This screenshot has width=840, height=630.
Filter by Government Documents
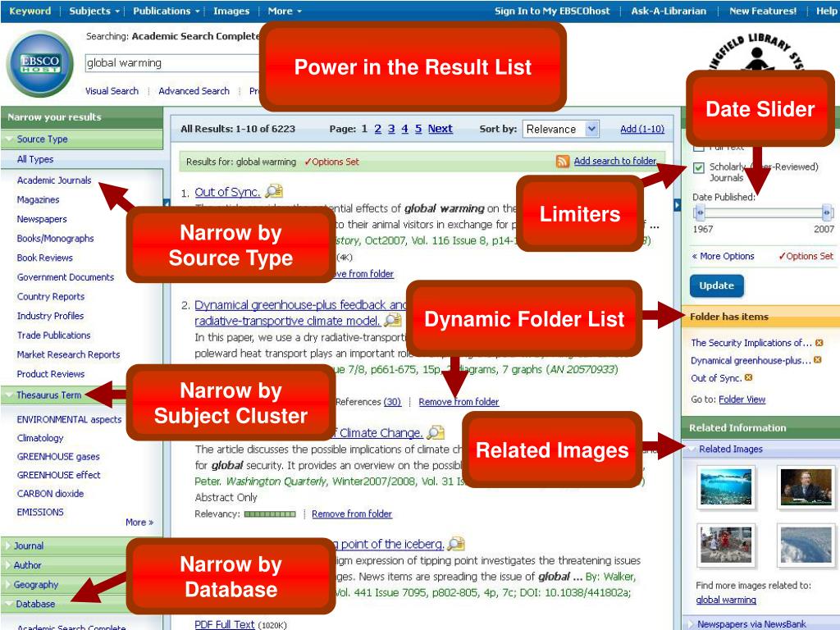click(x=66, y=277)
